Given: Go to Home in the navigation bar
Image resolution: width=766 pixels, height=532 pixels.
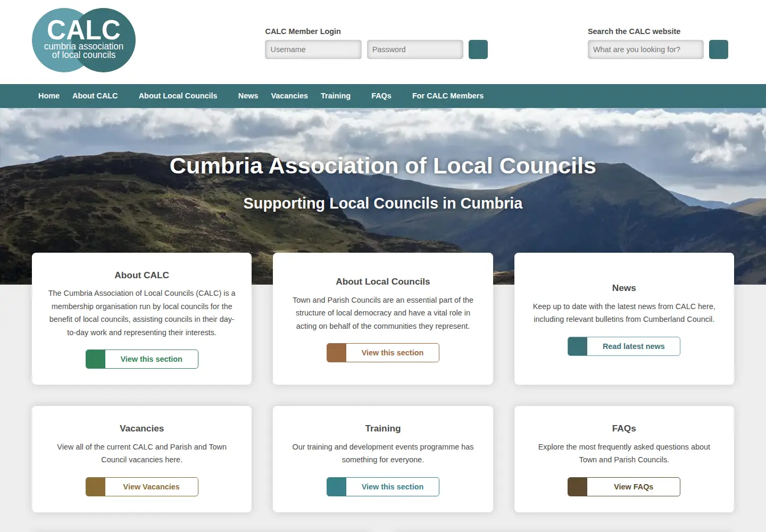Looking at the screenshot, I should (x=49, y=96).
